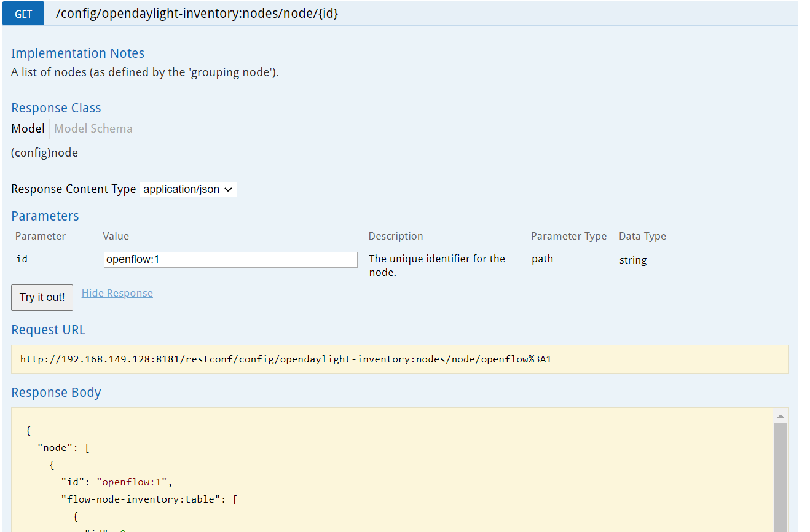810x532 pixels.
Task: Click the "openflow:1" value in response JSON
Action: (130, 482)
